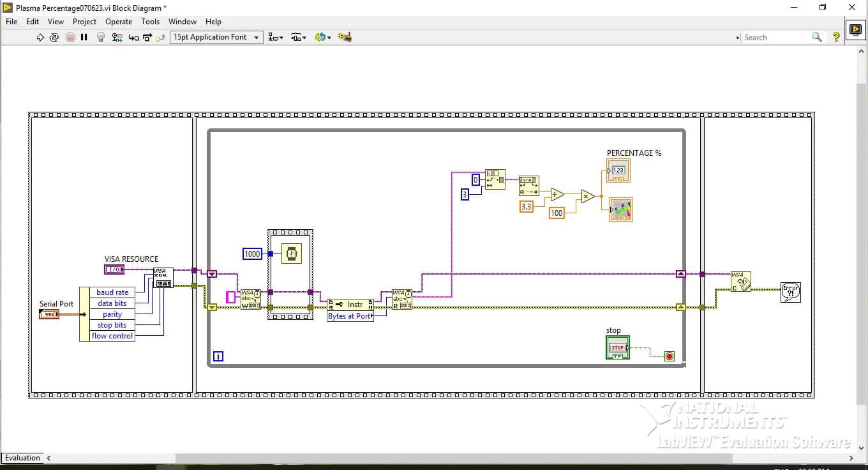868x470 pixels.
Task: Select the Wait Until Next ms Multiple clock node
Action: [290, 253]
